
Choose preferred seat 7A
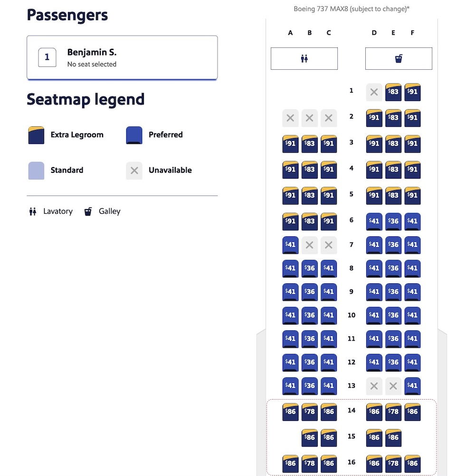click(x=290, y=245)
